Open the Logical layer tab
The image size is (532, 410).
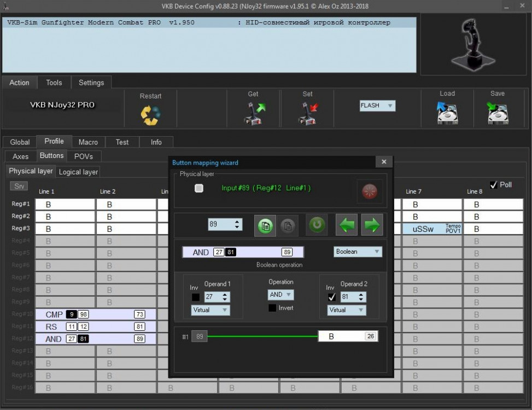[78, 172]
